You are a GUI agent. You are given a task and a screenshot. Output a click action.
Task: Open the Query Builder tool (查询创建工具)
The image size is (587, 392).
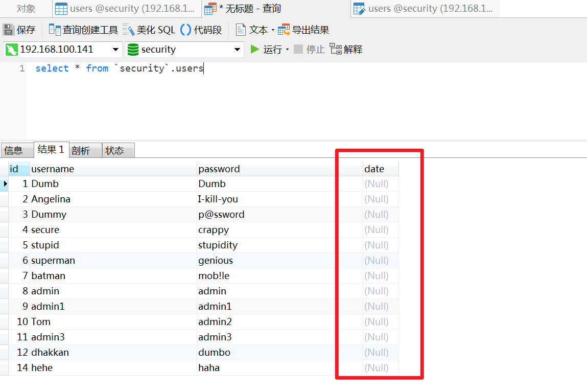83,30
